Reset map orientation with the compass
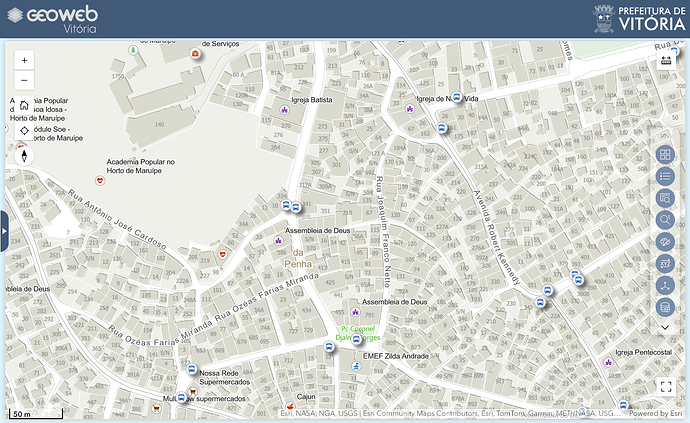The height and width of the screenshot is (423, 690). click(x=24, y=156)
